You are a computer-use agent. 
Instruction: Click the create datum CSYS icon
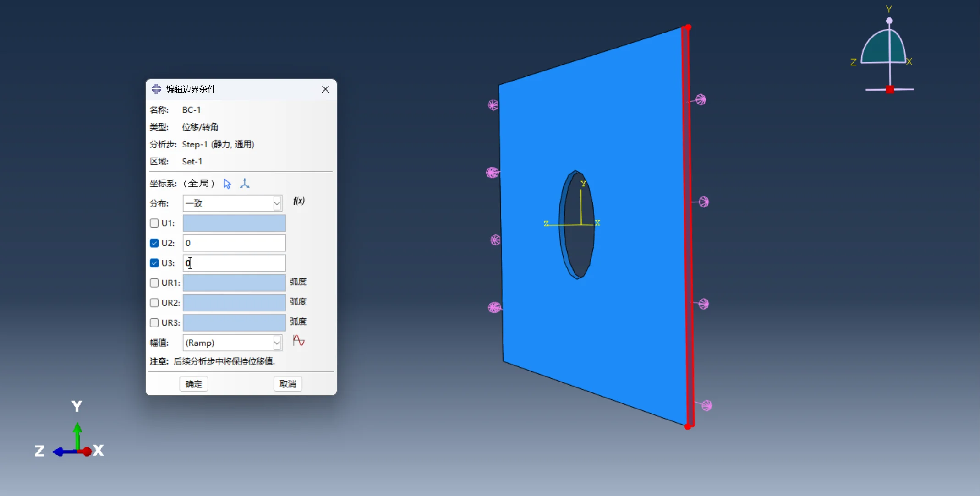tap(245, 184)
